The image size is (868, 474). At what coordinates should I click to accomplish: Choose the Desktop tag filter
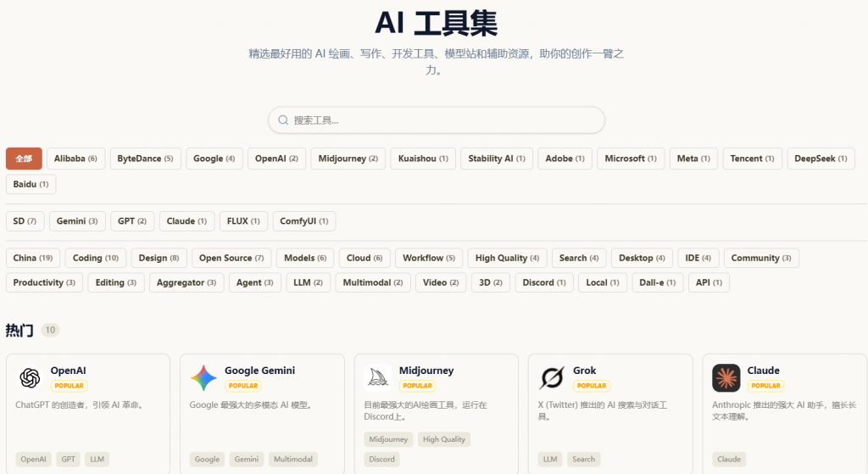pos(643,258)
